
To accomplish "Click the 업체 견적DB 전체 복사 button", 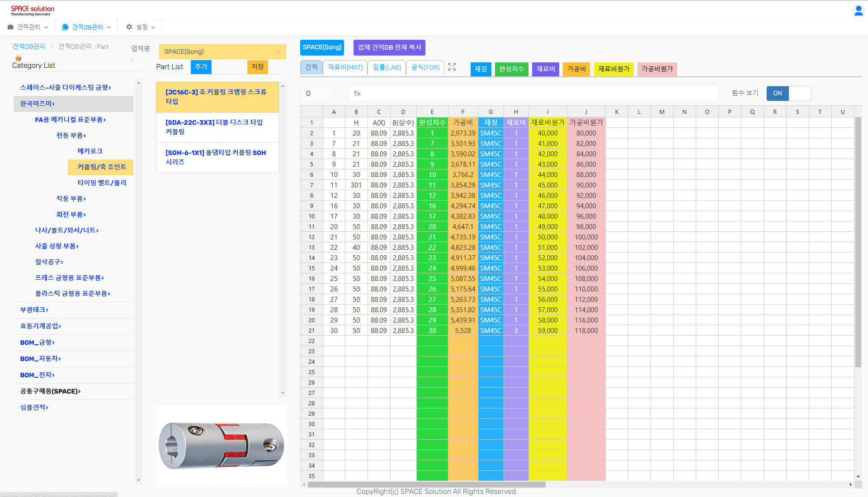I will click(389, 47).
